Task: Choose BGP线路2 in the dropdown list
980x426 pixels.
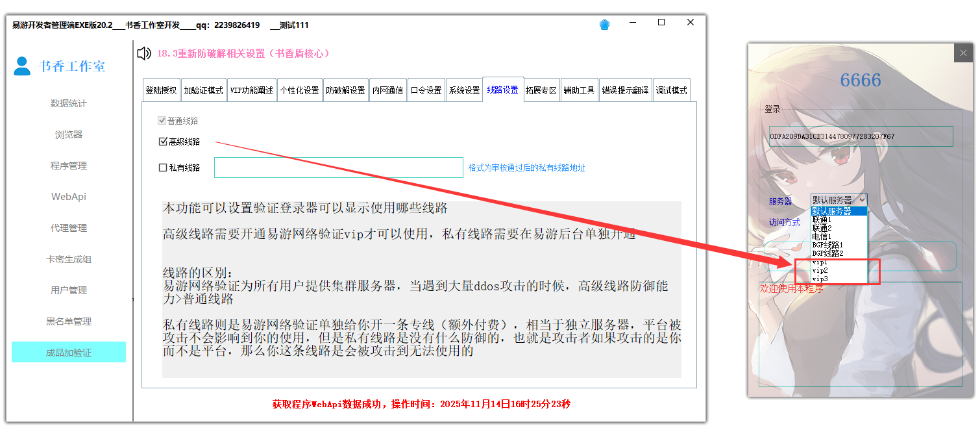Action: [x=827, y=253]
